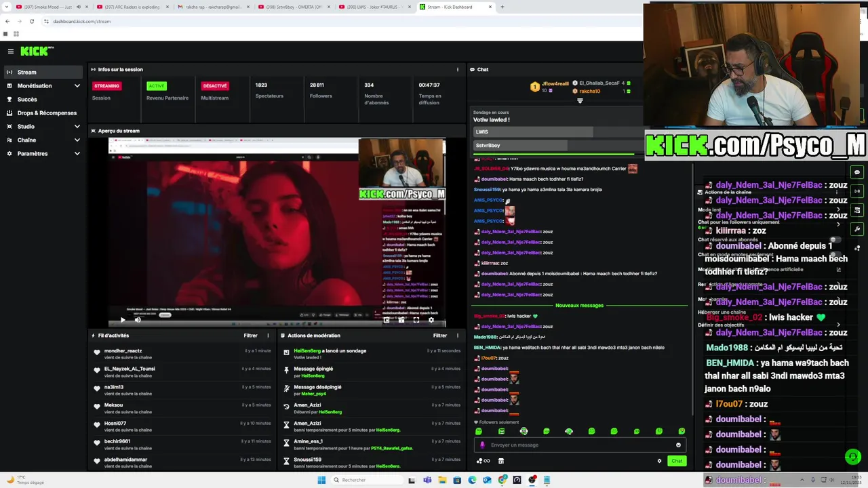The height and width of the screenshot is (488, 868).
Task: Toggle theater mode on the preview
Action: [x=401, y=320]
